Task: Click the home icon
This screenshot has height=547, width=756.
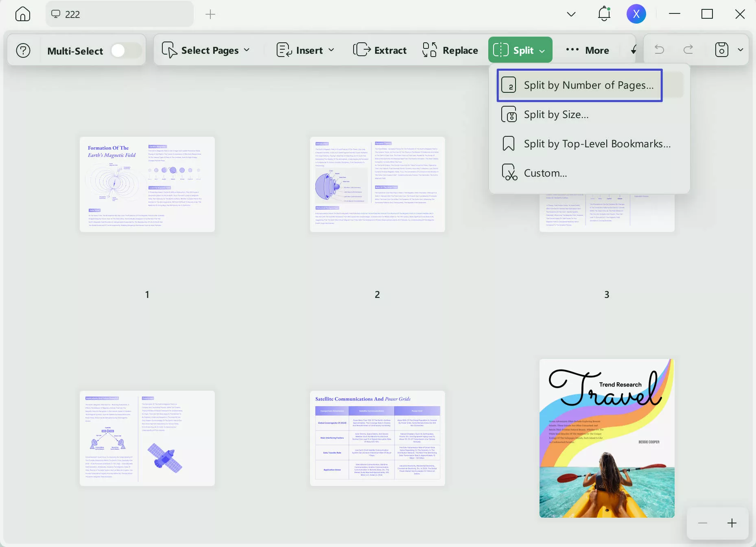Action: (22, 14)
